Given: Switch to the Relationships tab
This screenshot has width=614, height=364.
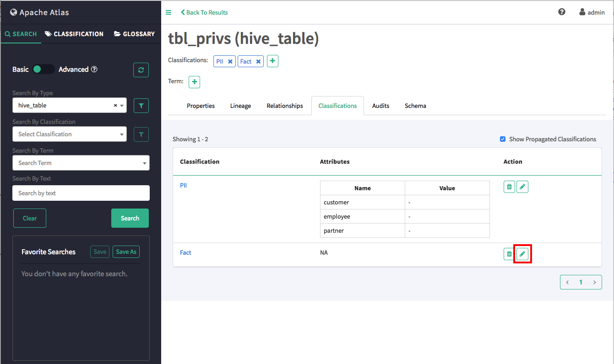Looking at the screenshot, I should (x=285, y=106).
